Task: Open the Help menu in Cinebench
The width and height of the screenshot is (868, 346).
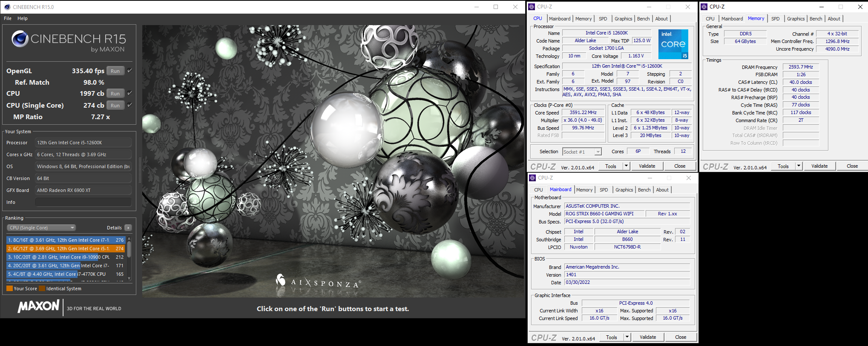Action: [x=23, y=18]
